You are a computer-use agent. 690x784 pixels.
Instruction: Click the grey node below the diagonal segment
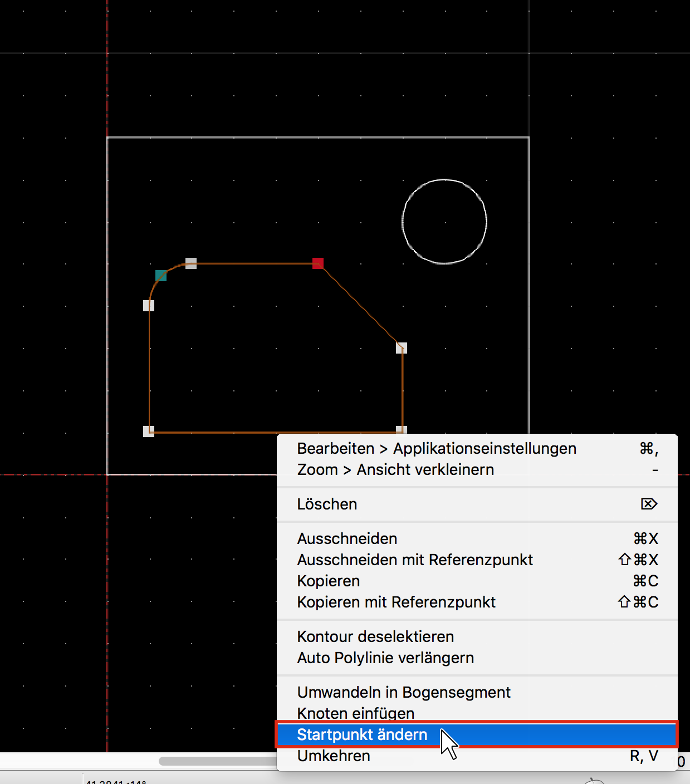pos(402,348)
